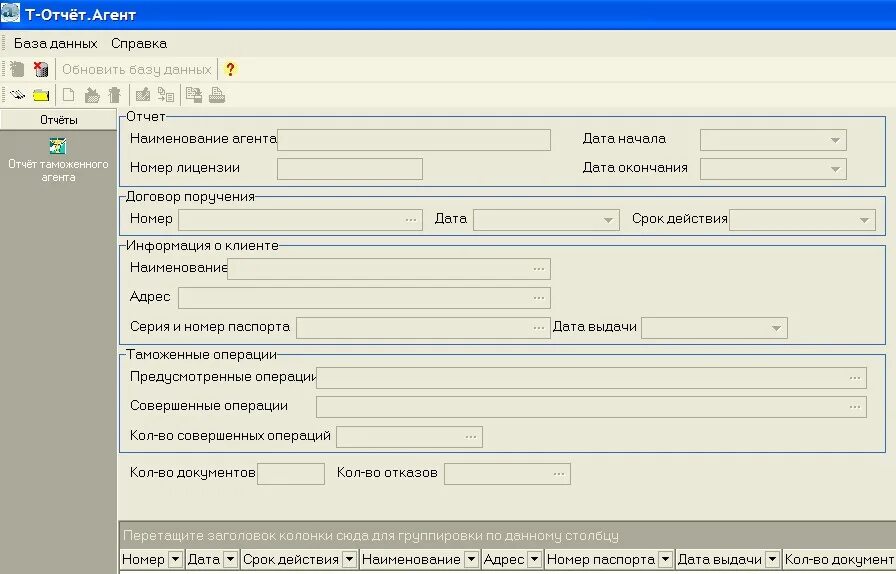The height and width of the screenshot is (574, 896).
Task: Select the Отчёт таможенного агента sidebar icon
Action: 58,146
